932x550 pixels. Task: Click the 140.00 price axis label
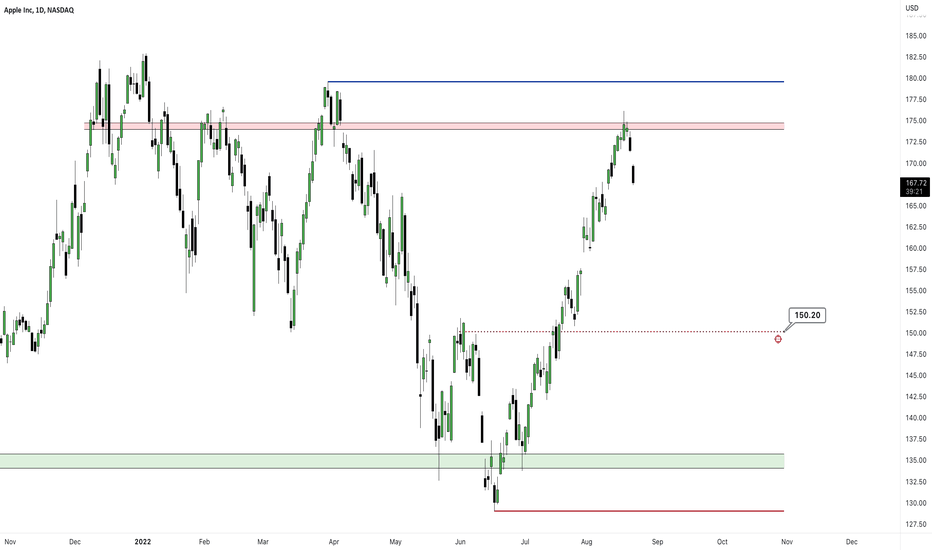pos(916,418)
